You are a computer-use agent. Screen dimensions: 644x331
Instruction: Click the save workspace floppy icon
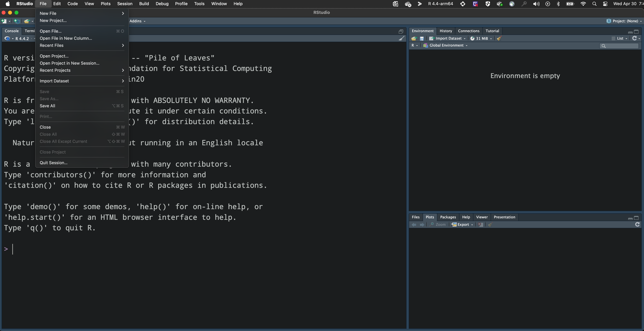[422, 38]
